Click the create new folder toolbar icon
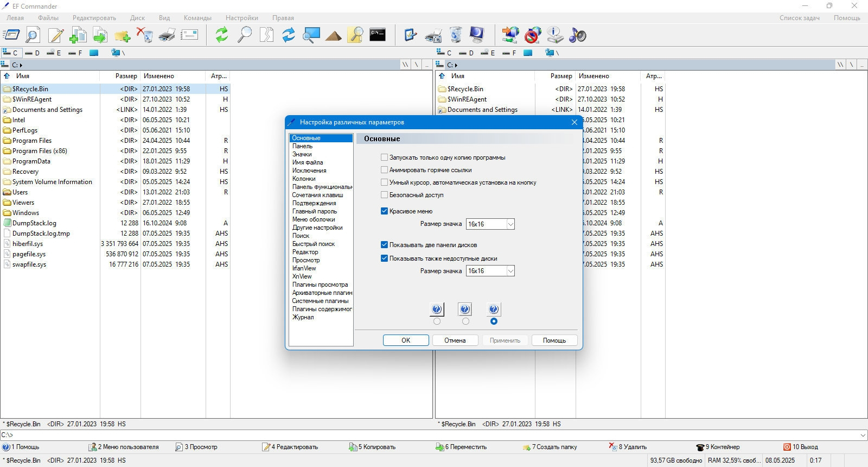 (122, 36)
